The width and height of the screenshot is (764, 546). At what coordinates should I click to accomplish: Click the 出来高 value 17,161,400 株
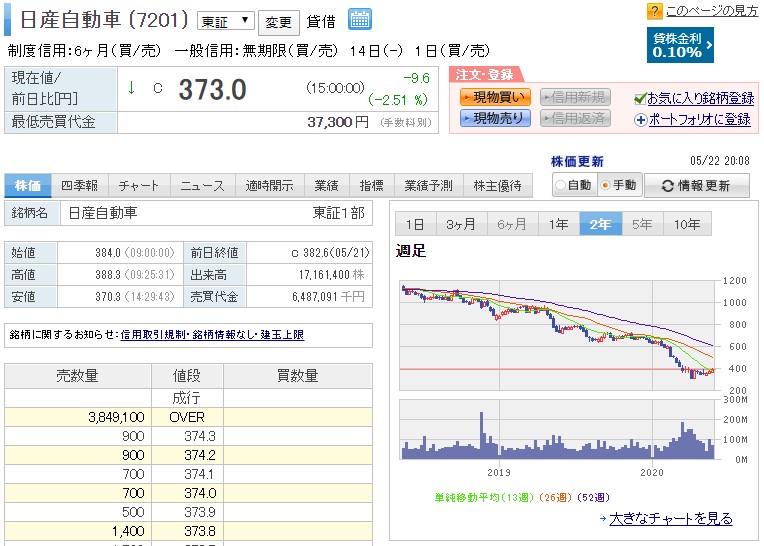tap(331, 275)
